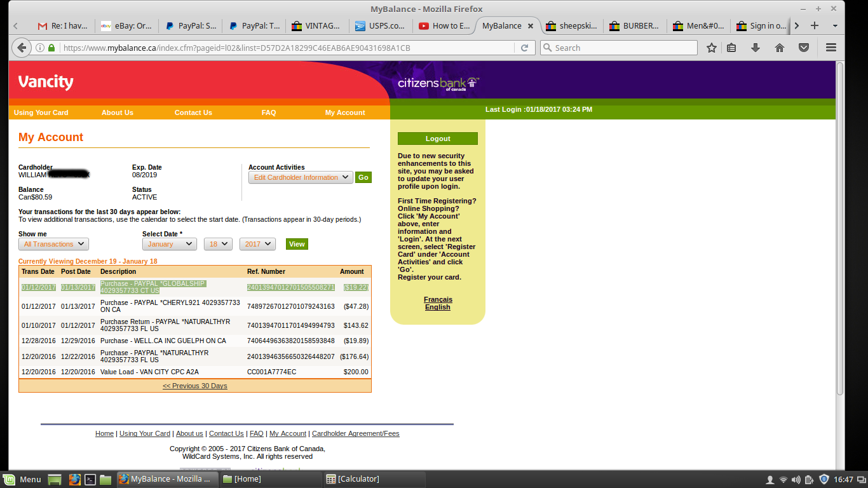The image size is (868, 488).
Task: Click the Logout button
Action: (x=438, y=139)
